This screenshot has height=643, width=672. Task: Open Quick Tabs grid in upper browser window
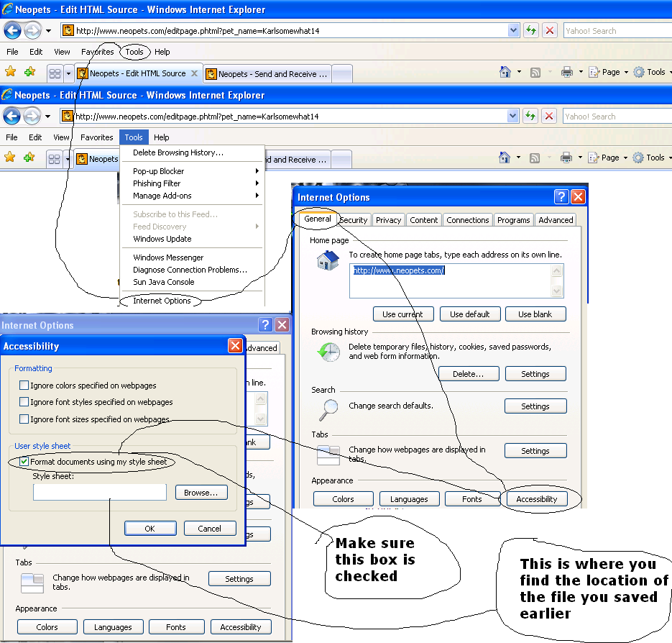point(55,74)
